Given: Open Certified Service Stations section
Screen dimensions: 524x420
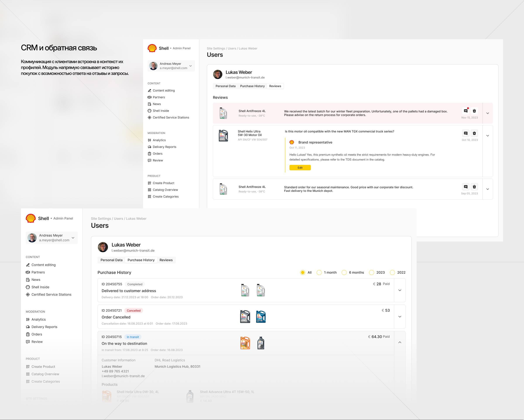Looking at the screenshot, I should 171,117.
